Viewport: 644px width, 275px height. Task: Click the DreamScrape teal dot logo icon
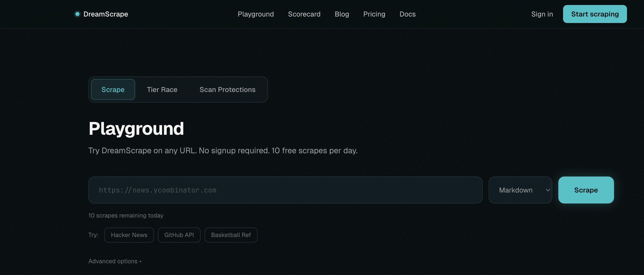[77, 14]
